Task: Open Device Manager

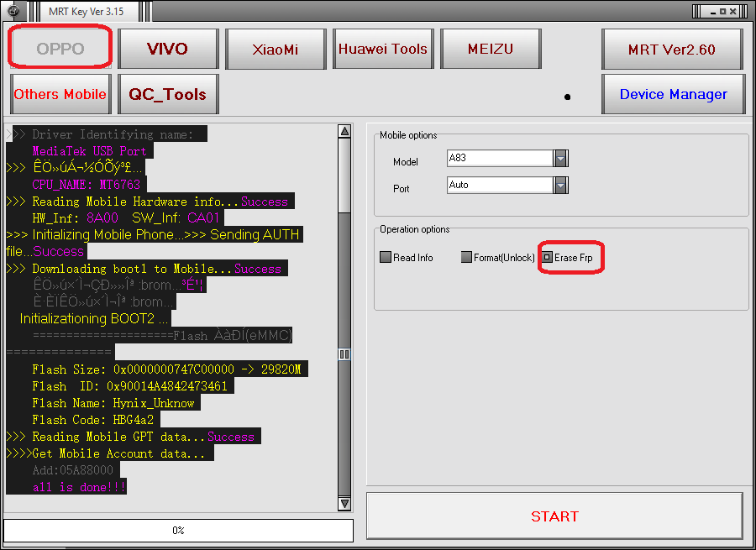Action: tap(673, 94)
